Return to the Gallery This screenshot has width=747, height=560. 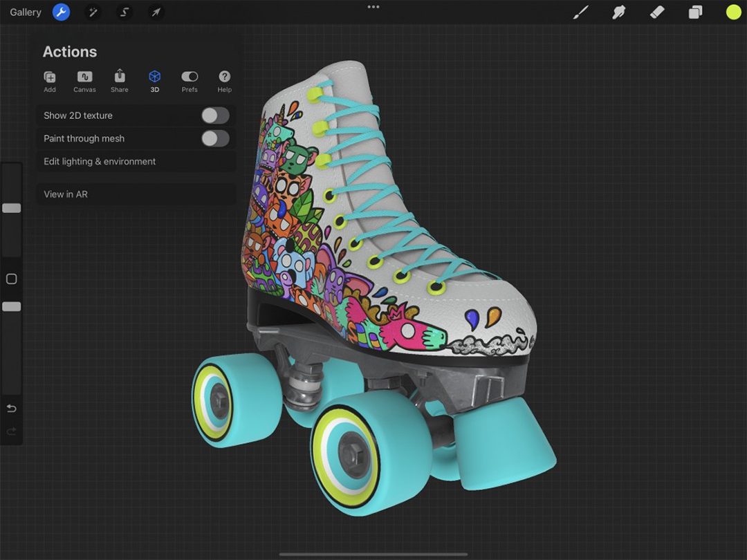tap(26, 12)
